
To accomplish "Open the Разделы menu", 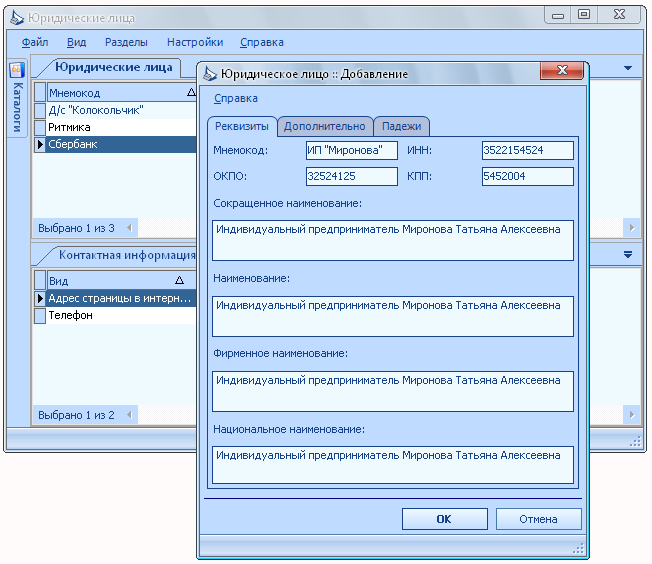I will (x=126, y=42).
